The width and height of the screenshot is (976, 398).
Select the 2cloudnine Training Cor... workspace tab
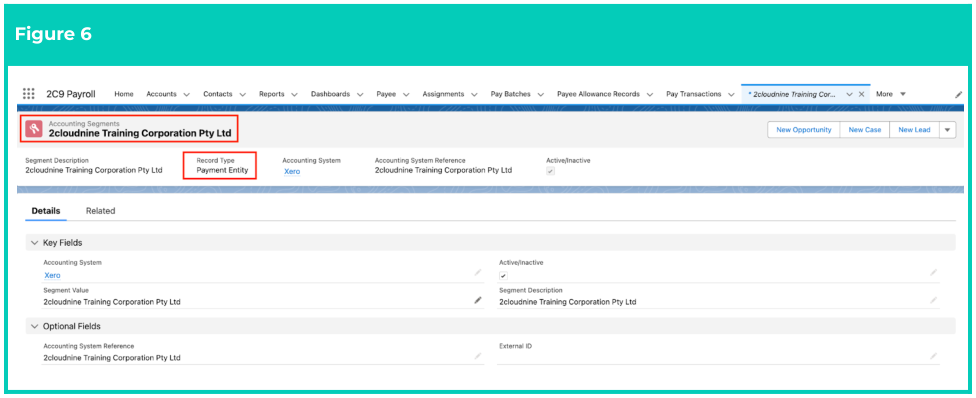(794, 94)
